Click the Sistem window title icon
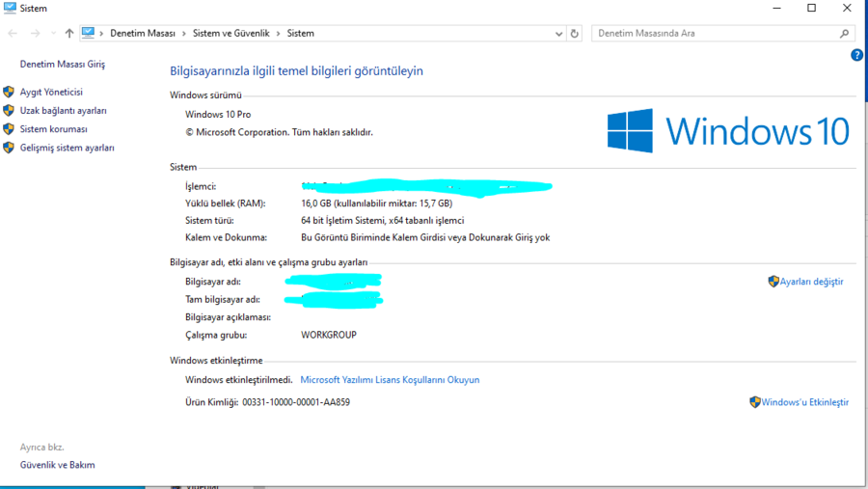 click(x=10, y=8)
